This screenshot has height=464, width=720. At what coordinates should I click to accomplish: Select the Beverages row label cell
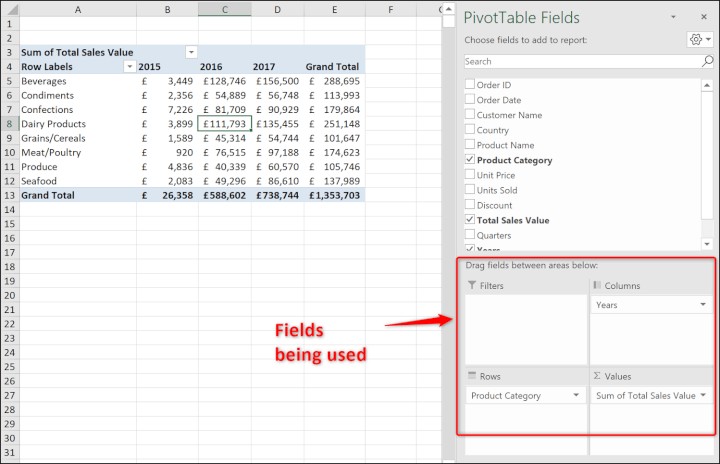tap(78, 81)
